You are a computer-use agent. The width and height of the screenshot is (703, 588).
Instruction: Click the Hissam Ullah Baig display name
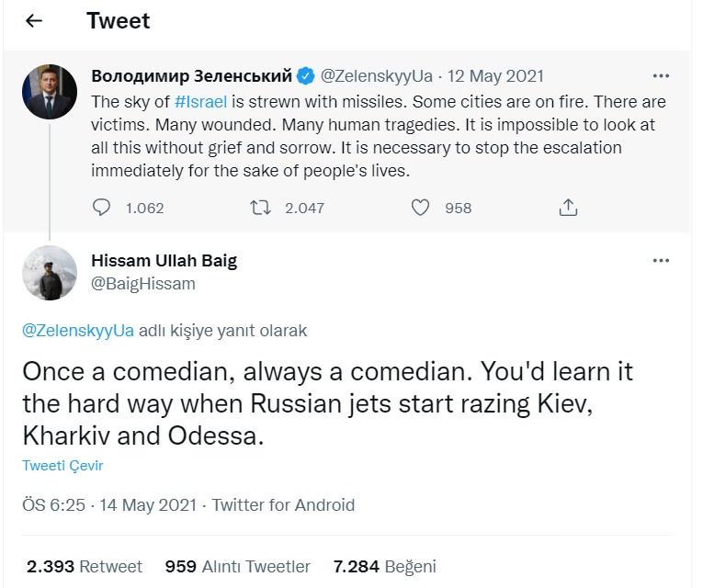[164, 261]
